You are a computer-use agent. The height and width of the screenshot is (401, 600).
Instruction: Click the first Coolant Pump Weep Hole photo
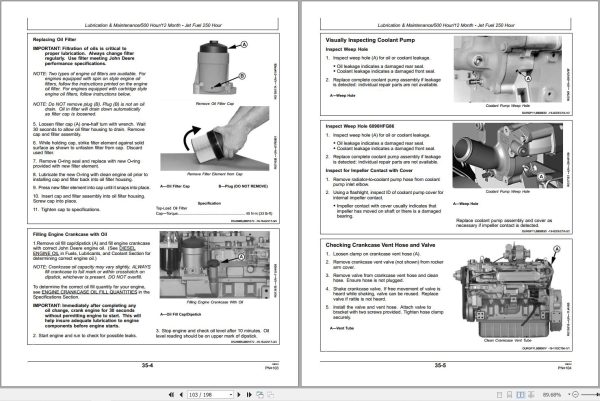[507, 69]
